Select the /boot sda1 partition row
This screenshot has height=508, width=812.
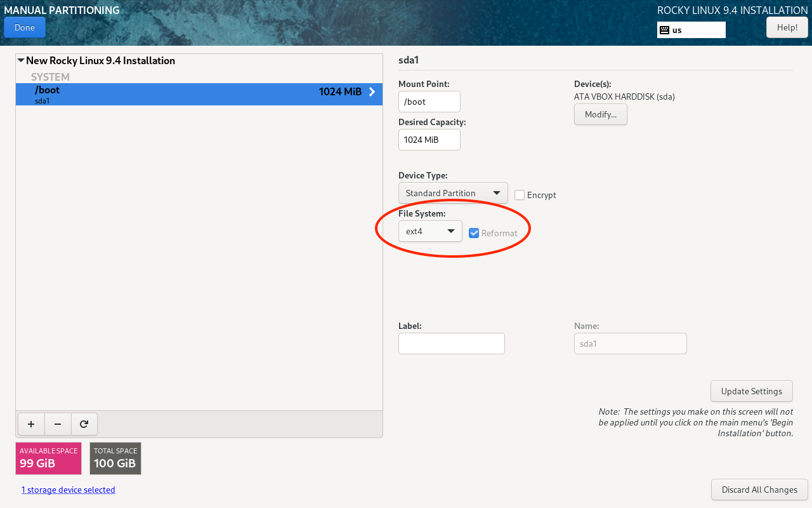point(199,94)
